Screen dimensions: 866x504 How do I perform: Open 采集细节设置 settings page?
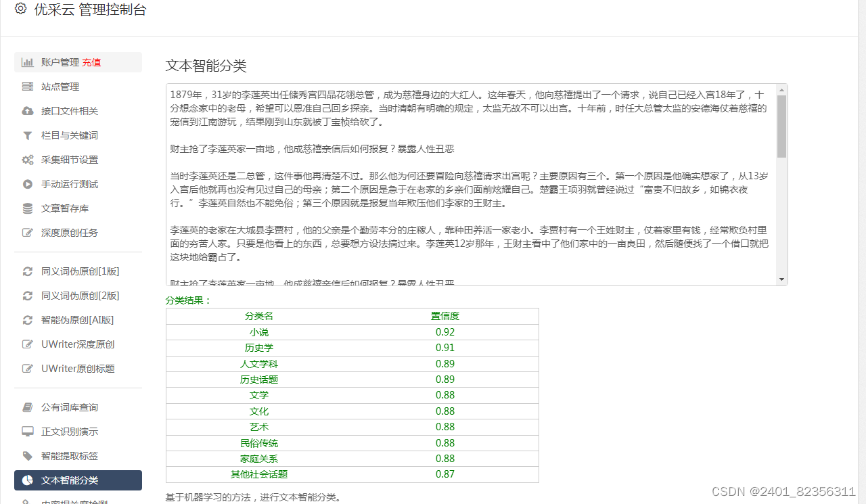click(78, 160)
